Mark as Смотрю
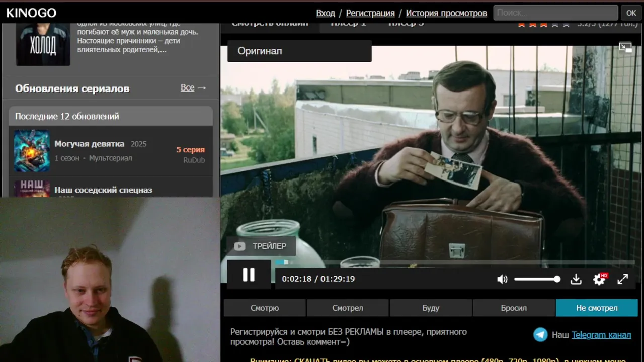Viewport: 644px width, 362px height. pos(265,308)
